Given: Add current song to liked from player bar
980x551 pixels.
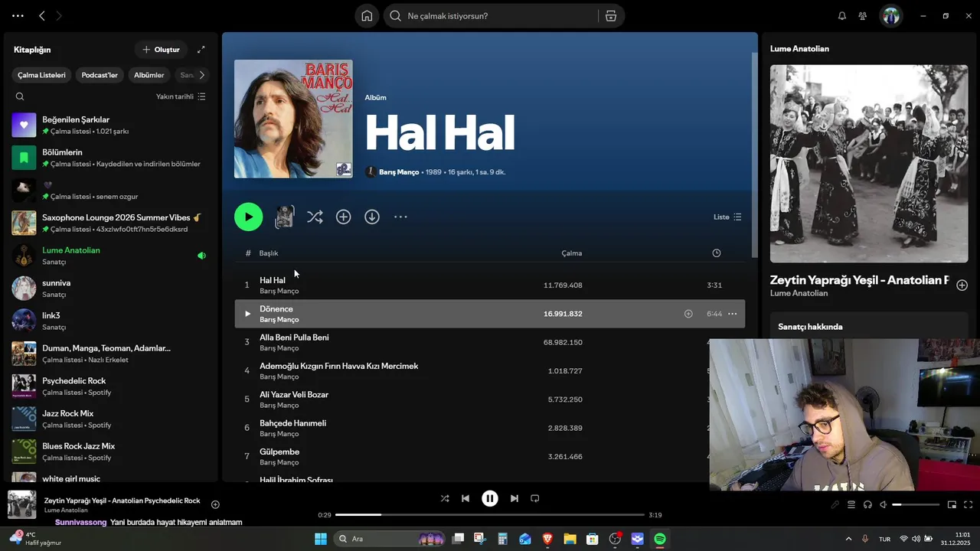Looking at the screenshot, I should 215,504.
